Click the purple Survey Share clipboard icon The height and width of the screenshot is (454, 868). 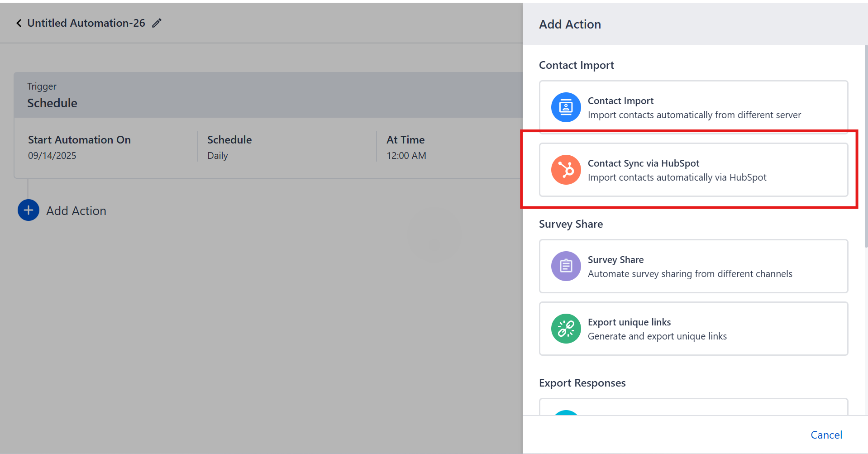(565, 266)
